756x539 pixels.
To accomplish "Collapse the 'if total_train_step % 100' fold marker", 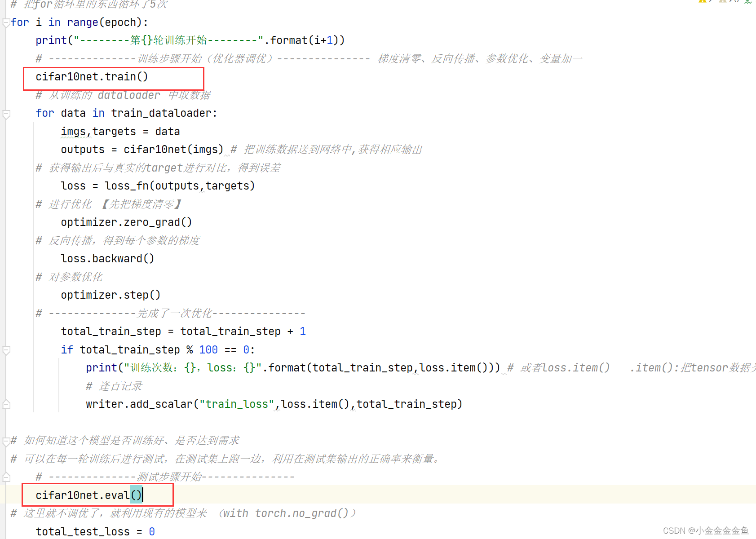I will click(6, 350).
